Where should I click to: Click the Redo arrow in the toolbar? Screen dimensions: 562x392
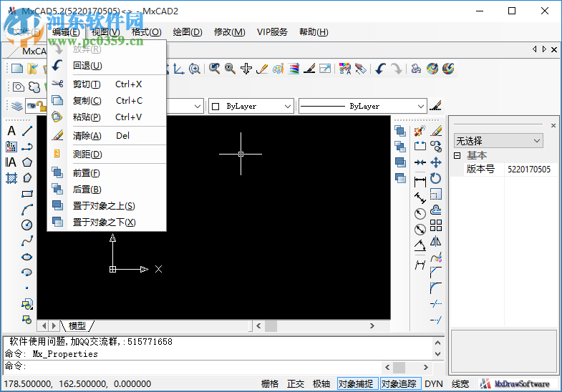pyautogui.click(x=397, y=69)
